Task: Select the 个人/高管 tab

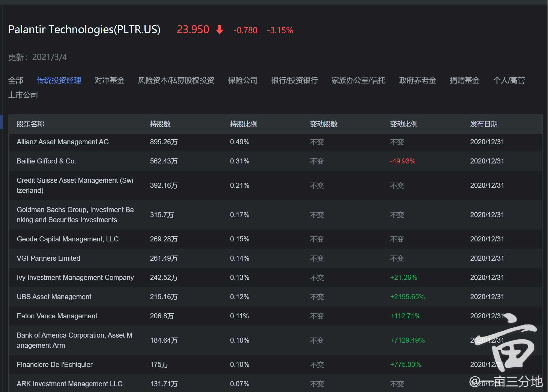Action: (509, 80)
